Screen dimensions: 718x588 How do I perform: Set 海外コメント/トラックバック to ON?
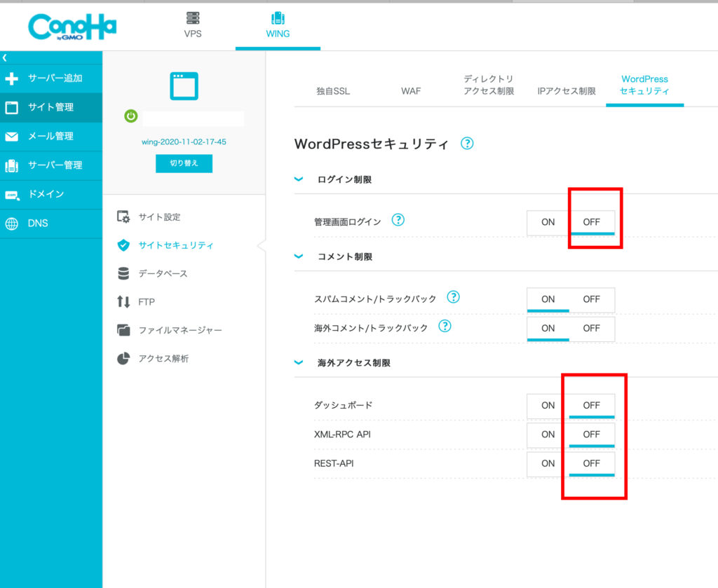click(x=548, y=329)
